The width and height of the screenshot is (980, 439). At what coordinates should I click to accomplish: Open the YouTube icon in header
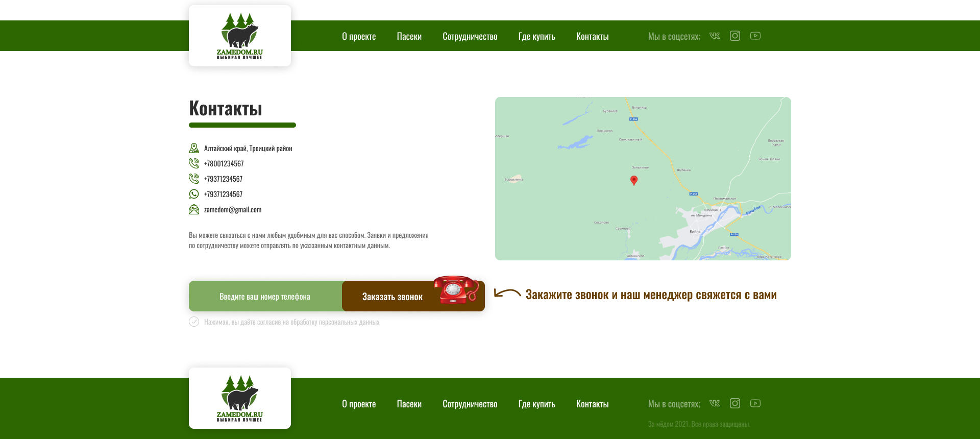(x=755, y=36)
